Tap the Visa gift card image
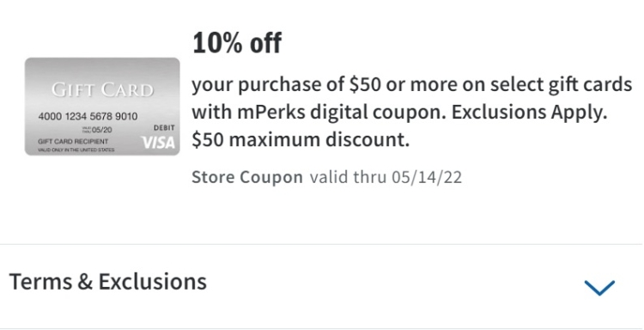 pos(102,107)
